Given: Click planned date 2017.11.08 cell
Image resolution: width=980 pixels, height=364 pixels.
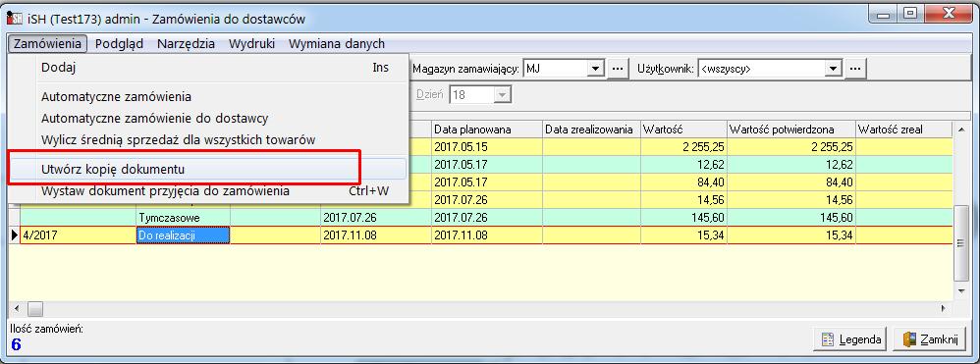Looking at the screenshot, I should point(486,235).
